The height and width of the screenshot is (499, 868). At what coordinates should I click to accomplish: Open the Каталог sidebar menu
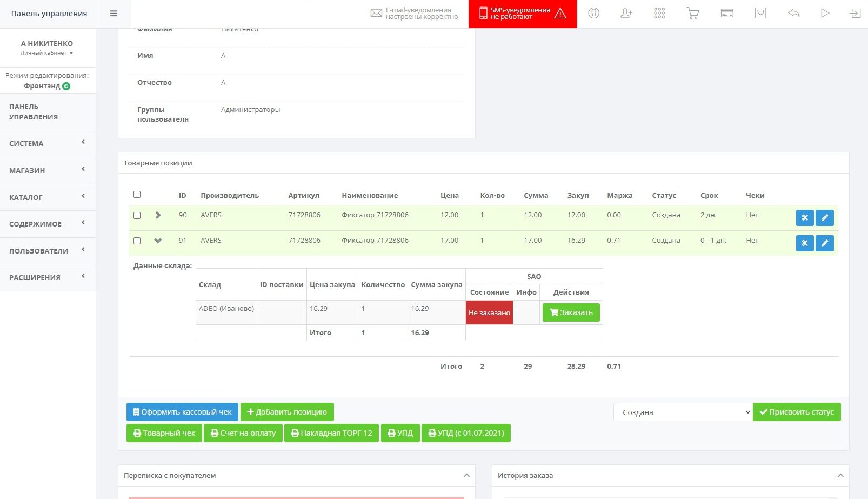click(48, 197)
